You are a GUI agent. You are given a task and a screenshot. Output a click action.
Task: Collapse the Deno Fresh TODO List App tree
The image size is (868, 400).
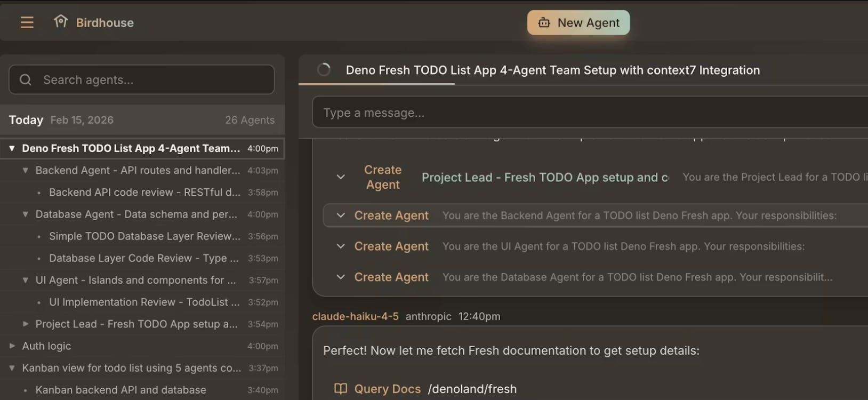point(12,148)
